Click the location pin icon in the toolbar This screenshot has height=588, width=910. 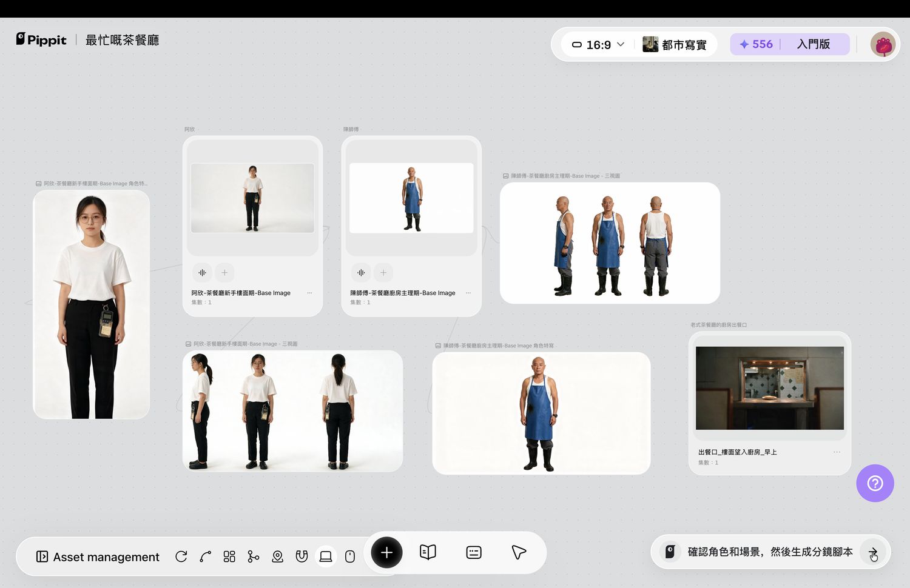(278, 556)
